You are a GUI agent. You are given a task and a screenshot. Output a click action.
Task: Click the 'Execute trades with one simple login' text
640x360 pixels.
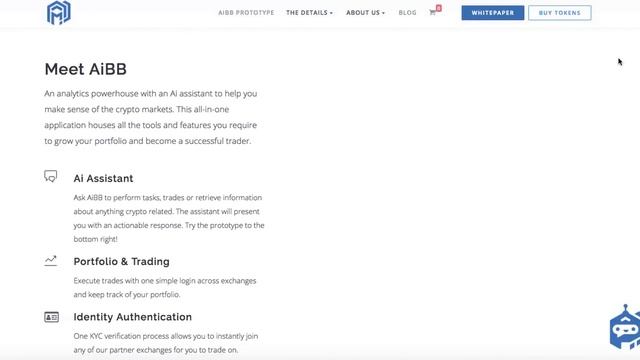(x=165, y=288)
